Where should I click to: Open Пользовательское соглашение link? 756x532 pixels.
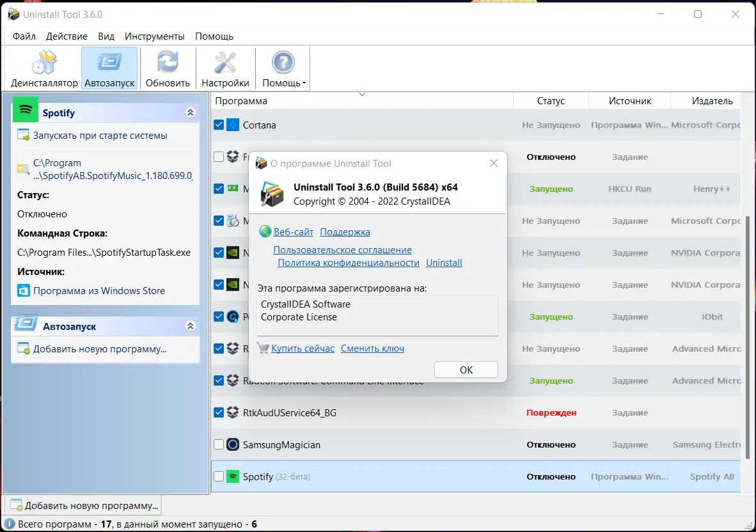[x=343, y=249]
